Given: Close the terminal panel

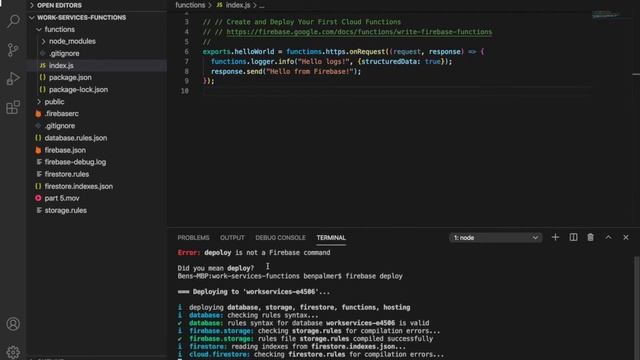Looking at the screenshot, I should pyautogui.click(x=626, y=238).
